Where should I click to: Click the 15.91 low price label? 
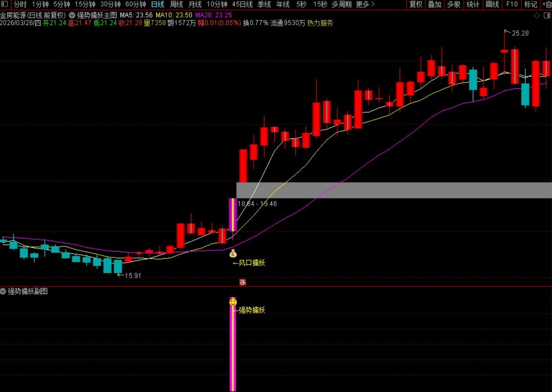133,275
